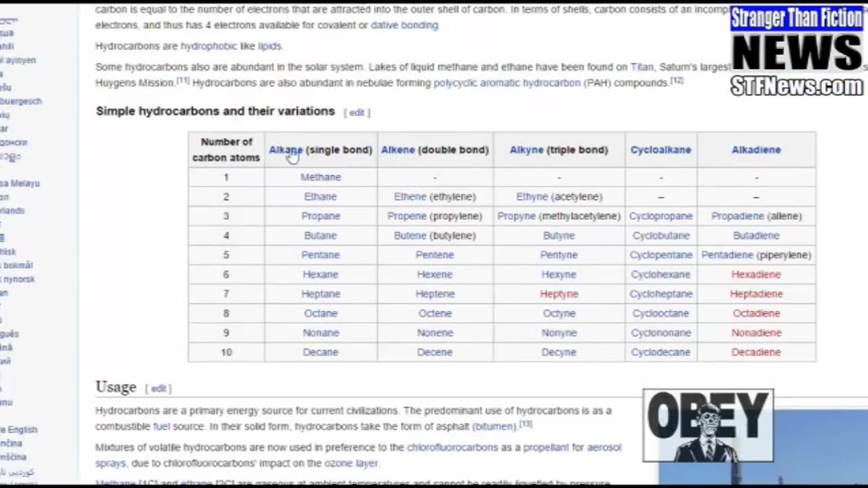The image size is (868, 488).
Task: Follow the Nonyne link
Action: (559, 333)
